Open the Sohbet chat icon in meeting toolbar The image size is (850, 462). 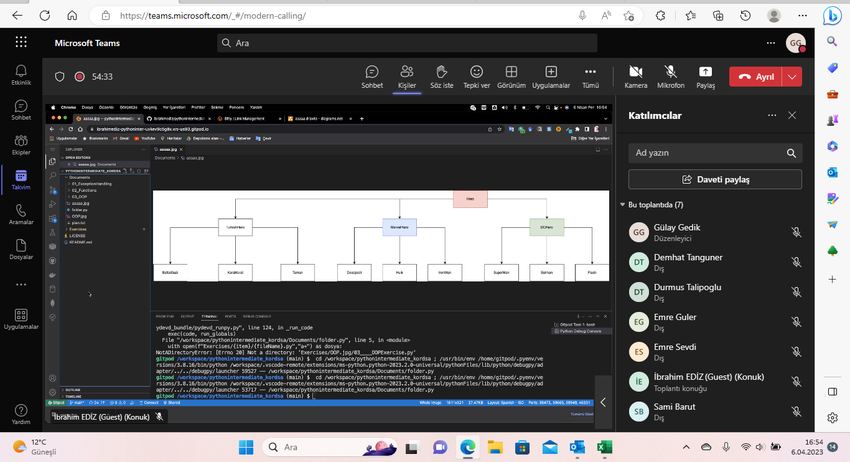tap(372, 76)
